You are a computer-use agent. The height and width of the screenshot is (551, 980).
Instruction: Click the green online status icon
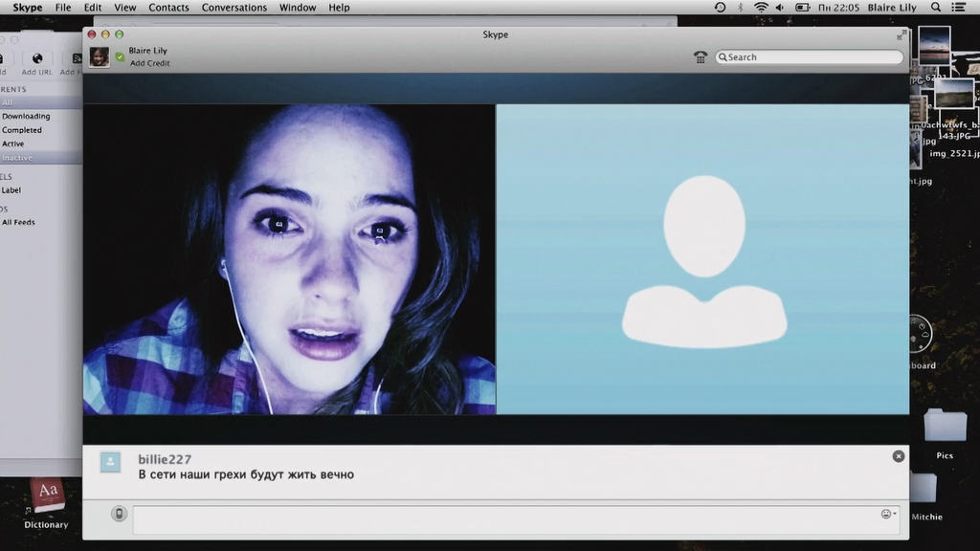[x=120, y=56]
